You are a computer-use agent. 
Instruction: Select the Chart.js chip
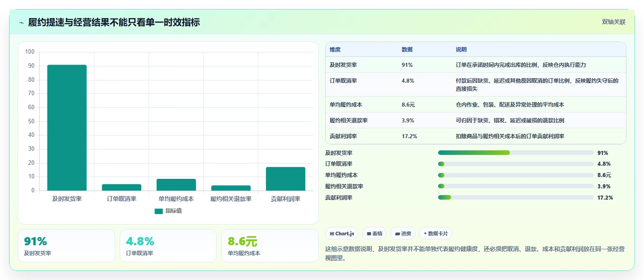pyautogui.click(x=342, y=233)
